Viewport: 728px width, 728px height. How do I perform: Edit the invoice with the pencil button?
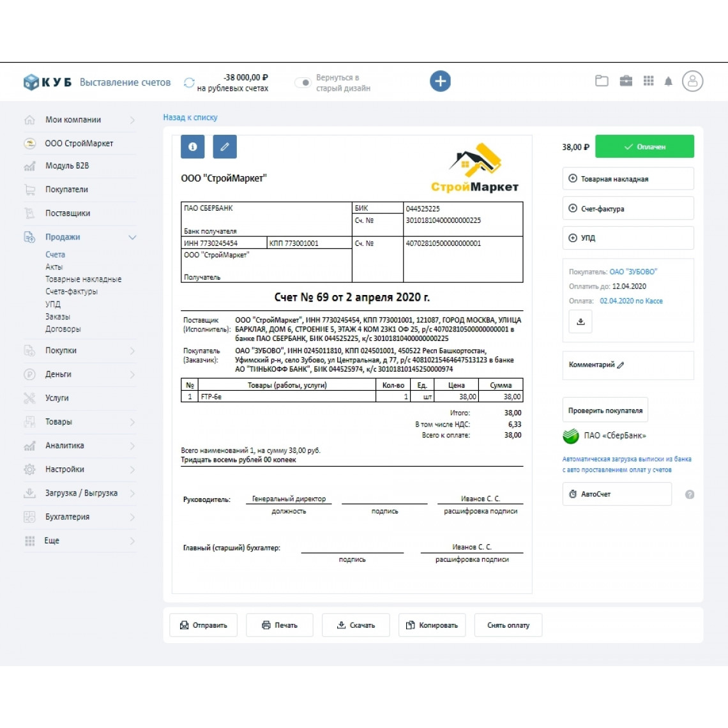[x=225, y=147]
